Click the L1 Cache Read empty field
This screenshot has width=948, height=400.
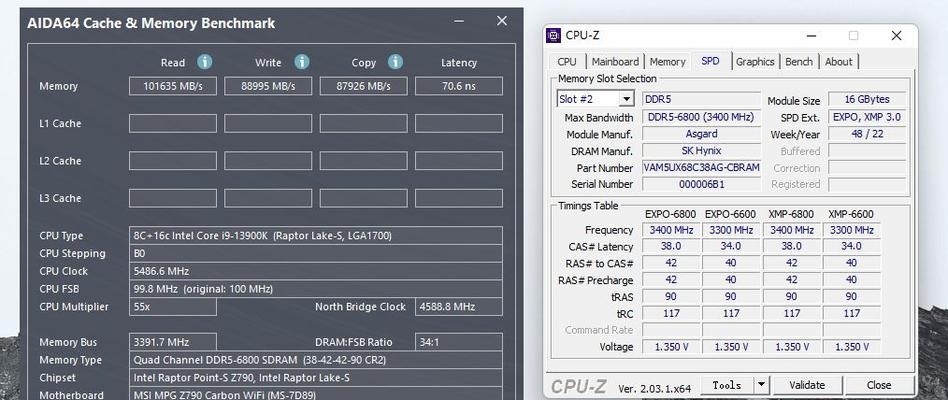tap(173, 123)
